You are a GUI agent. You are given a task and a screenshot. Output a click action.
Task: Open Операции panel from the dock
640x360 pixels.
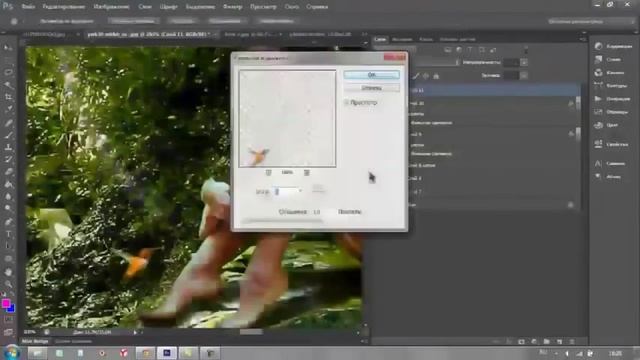[612, 98]
